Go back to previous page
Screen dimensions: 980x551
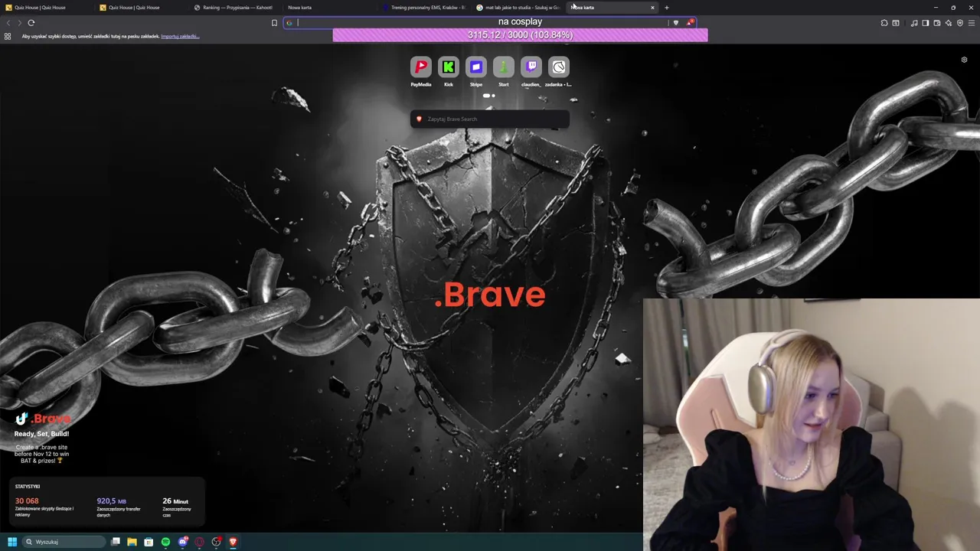point(8,23)
